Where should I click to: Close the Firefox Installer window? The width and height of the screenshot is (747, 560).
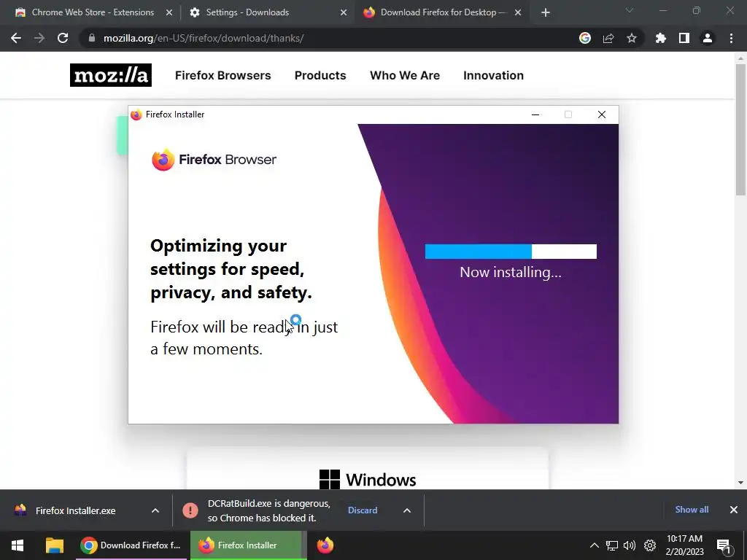[602, 114]
